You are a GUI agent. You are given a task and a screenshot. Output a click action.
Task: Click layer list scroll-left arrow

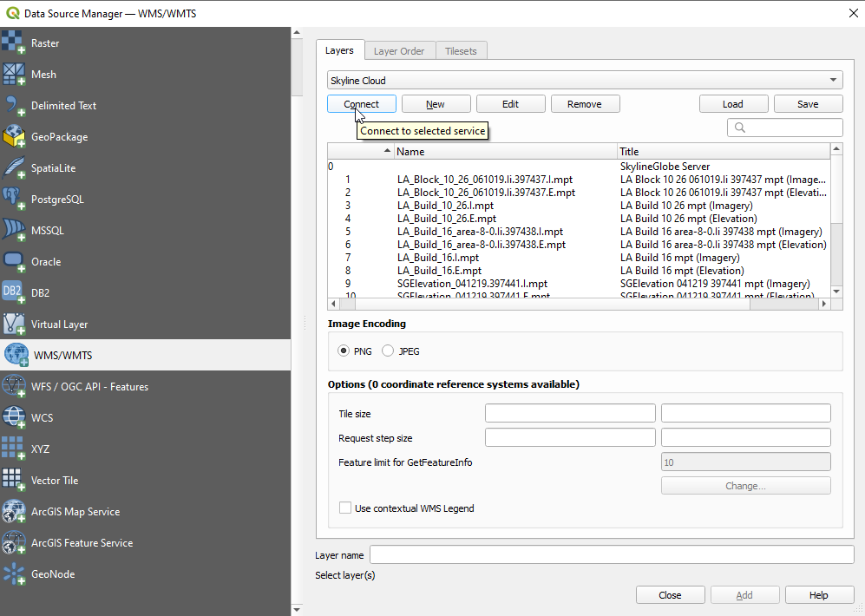click(333, 304)
